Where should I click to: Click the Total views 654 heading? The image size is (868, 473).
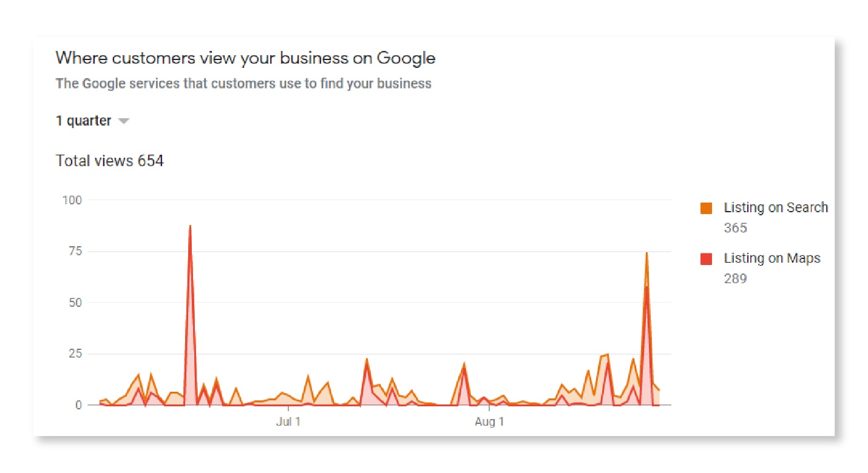pyautogui.click(x=109, y=160)
